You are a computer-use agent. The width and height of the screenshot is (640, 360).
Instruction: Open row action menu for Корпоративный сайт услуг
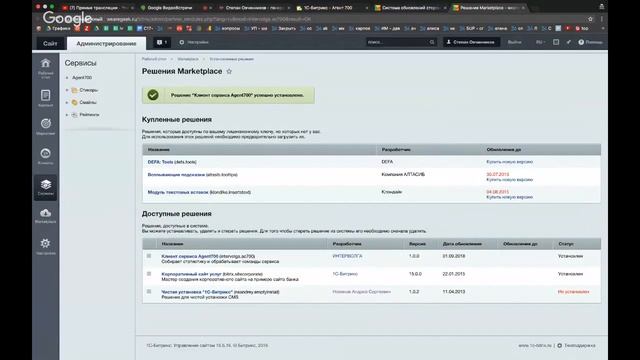pos(149,274)
